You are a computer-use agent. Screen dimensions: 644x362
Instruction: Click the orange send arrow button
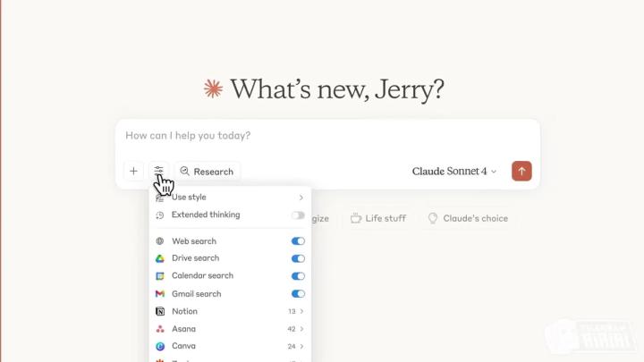[x=521, y=171]
